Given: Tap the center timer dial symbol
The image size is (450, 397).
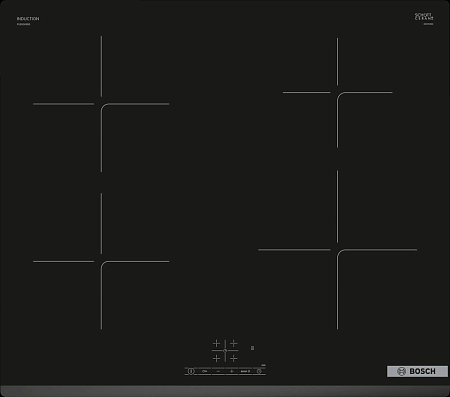Looking at the screenshot, I should pos(225,351).
